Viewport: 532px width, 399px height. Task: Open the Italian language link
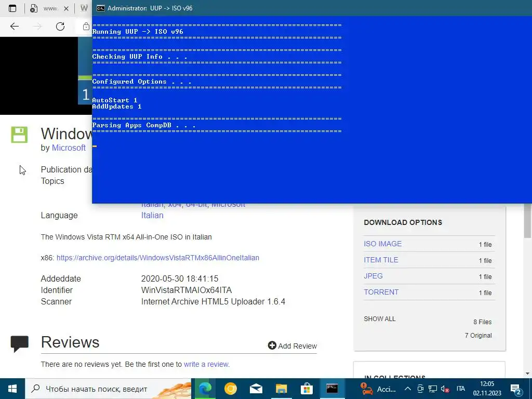point(152,216)
